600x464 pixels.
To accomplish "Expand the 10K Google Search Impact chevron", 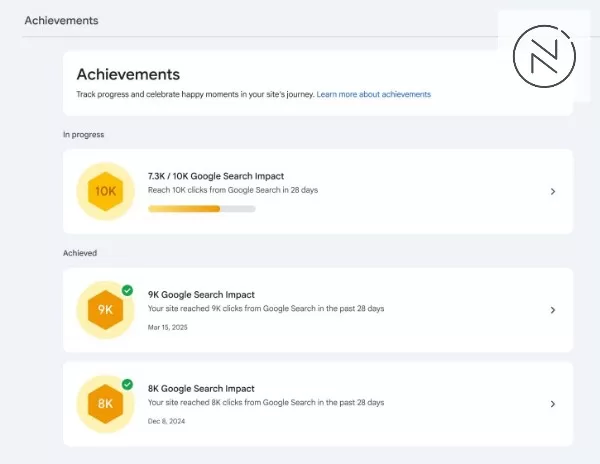I will pyautogui.click(x=553, y=191).
